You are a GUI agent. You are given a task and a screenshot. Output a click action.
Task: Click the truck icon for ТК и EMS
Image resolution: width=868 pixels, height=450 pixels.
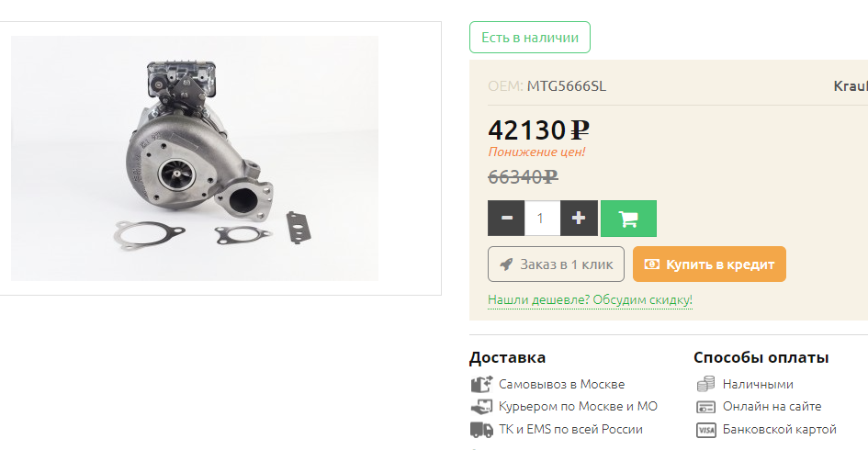(x=481, y=430)
